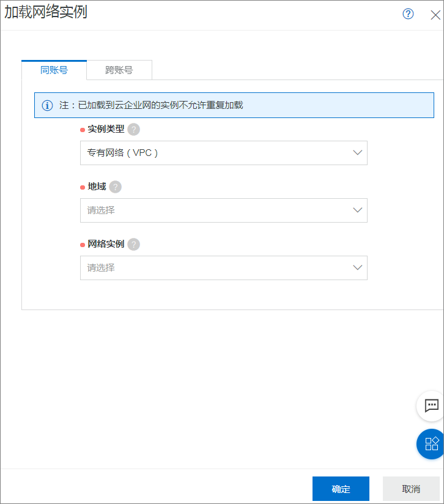Click the question mark next to 实例类型
Image resolution: width=444 pixels, height=504 pixels.
point(134,129)
